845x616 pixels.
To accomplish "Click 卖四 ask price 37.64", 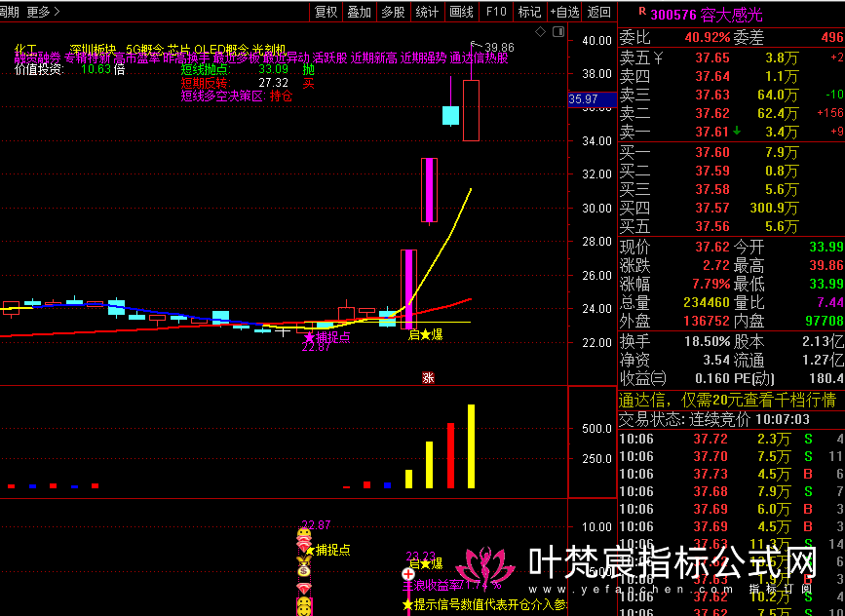I will click(x=712, y=76).
